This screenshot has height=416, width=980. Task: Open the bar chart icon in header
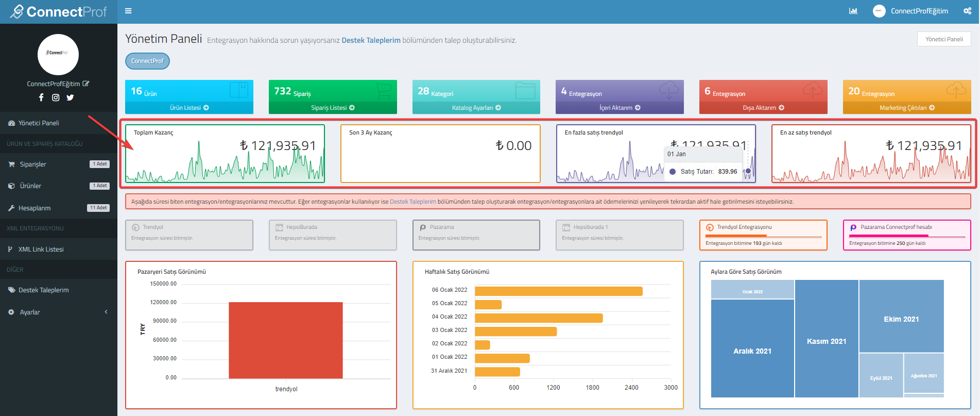(x=853, y=11)
